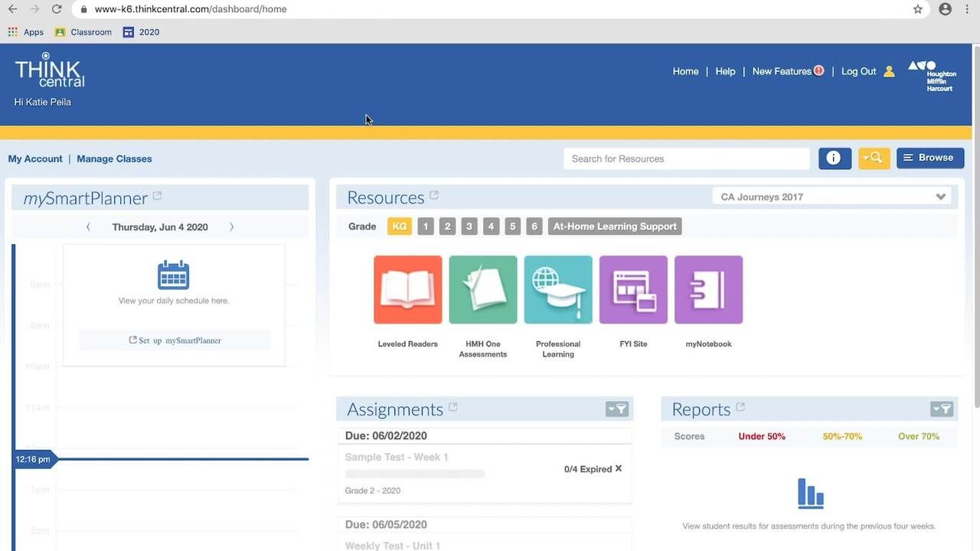Go to next day in planner
The width and height of the screenshot is (980, 551).
[x=232, y=227]
